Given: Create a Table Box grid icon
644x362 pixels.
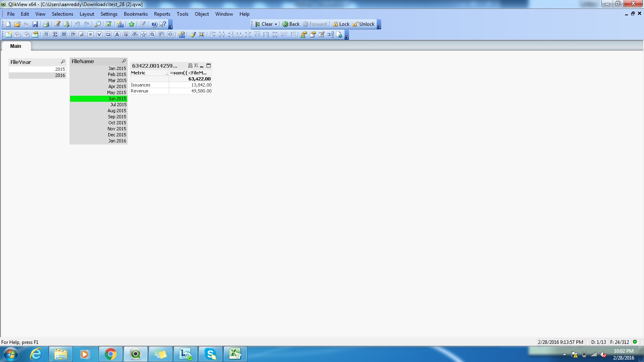Looking at the screenshot, I should (64, 35).
